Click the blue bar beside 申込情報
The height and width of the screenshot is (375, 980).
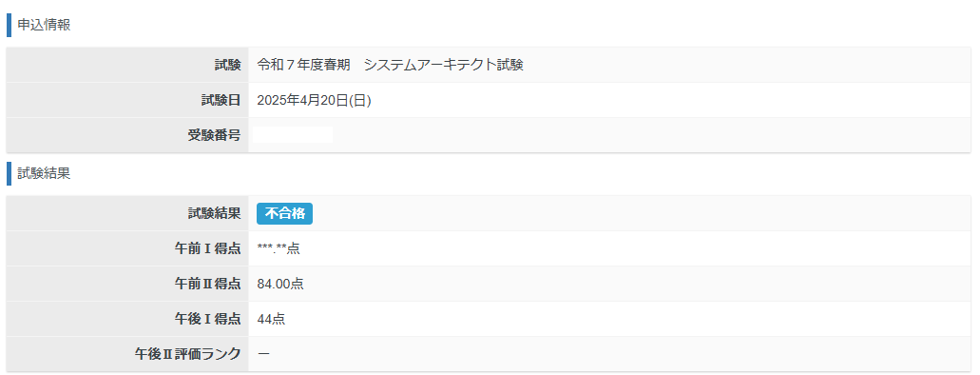click(x=9, y=25)
